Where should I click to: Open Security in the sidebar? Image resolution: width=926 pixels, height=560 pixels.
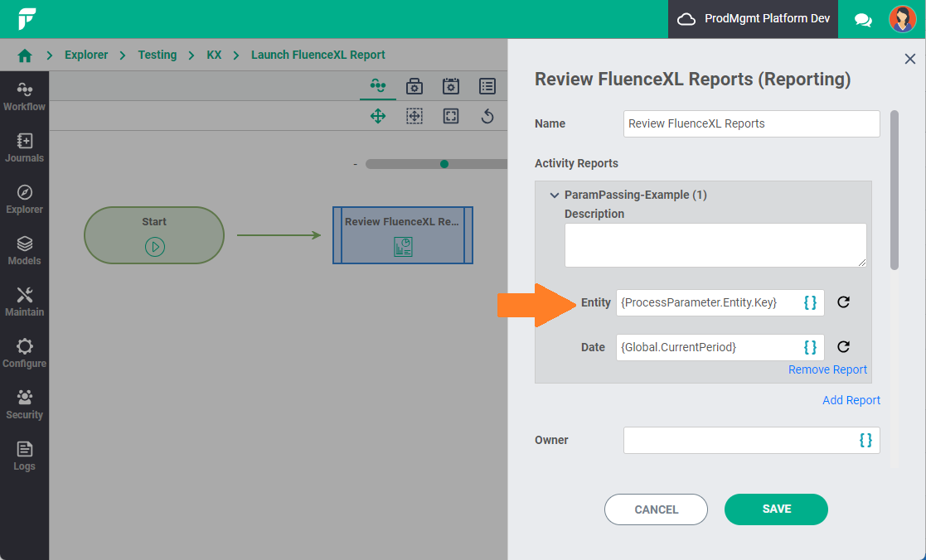[24, 405]
